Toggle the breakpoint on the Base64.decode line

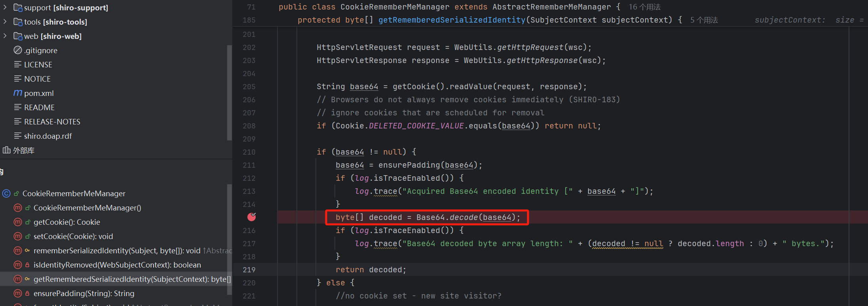tap(251, 217)
